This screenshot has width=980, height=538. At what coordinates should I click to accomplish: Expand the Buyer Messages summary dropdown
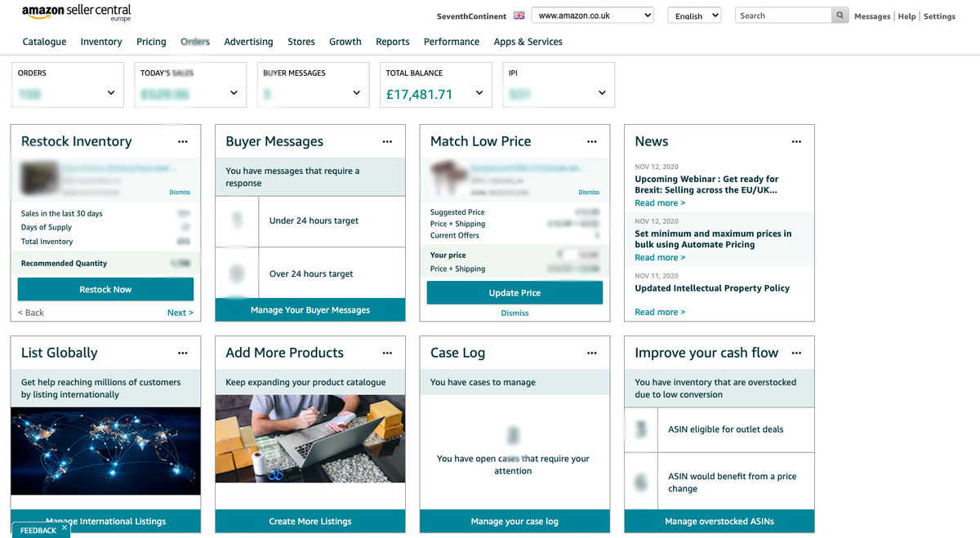356,93
